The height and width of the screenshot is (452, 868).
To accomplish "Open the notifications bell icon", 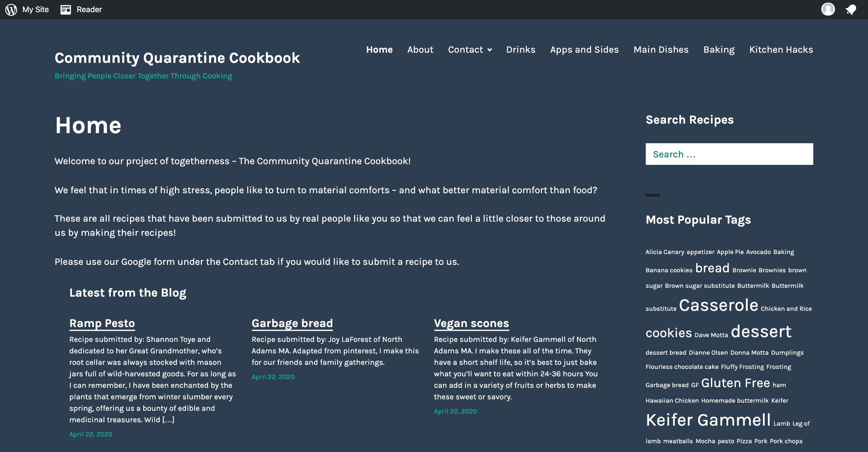I will click(x=851, y=9).
